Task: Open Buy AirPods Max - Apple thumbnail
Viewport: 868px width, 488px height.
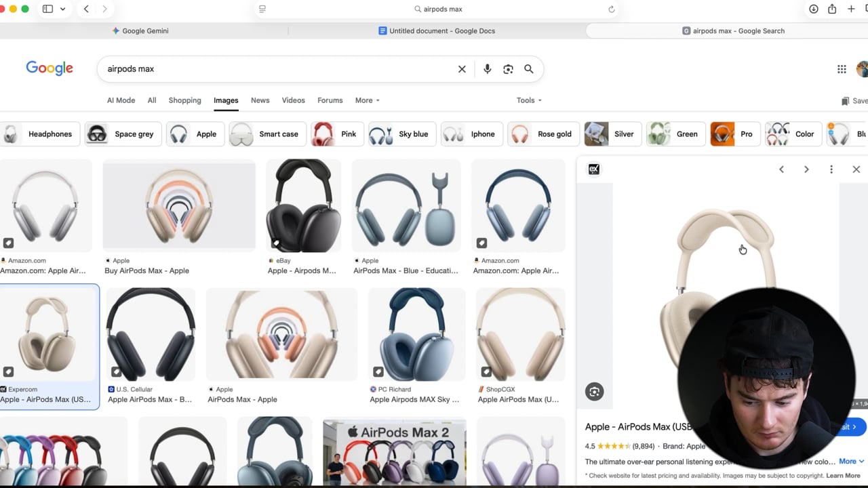Action: (x=179, y=205)
